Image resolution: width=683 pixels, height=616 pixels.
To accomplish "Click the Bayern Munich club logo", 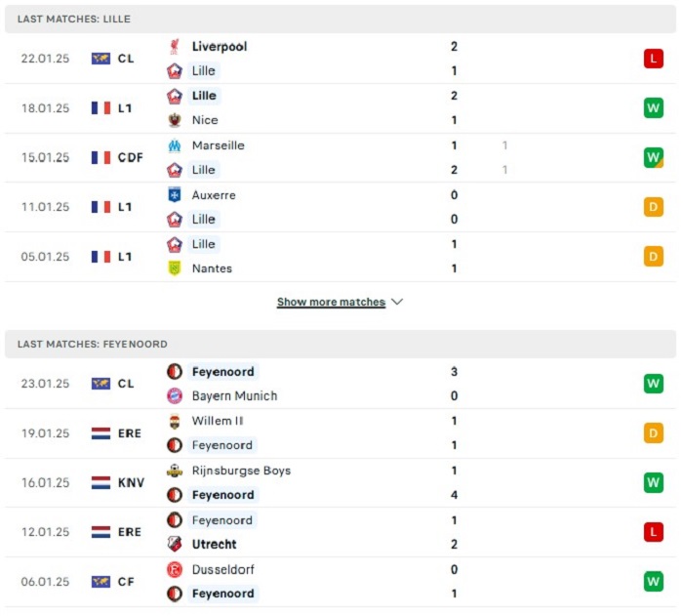I will [175, 395].
